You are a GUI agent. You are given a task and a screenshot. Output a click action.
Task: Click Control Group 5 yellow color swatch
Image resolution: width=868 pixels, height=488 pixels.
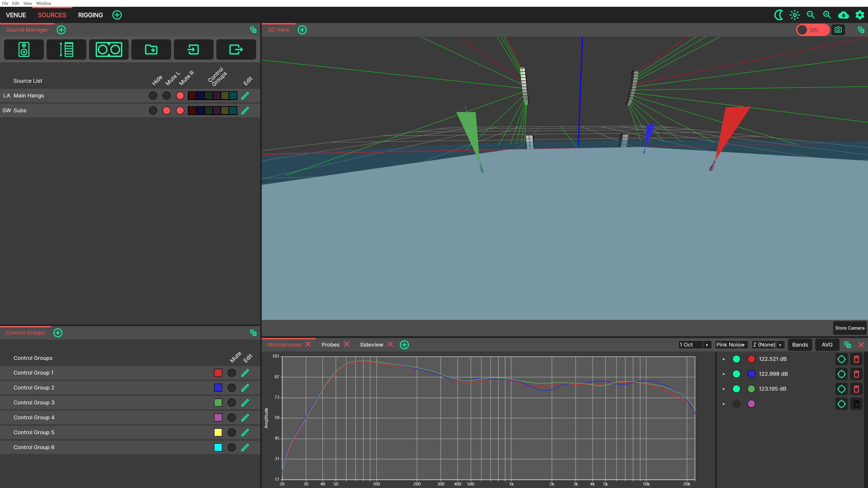pos(218,432)
